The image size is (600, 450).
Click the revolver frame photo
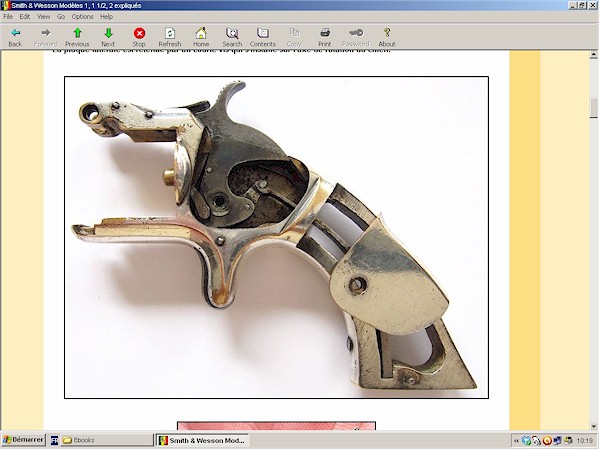(276, 237)
